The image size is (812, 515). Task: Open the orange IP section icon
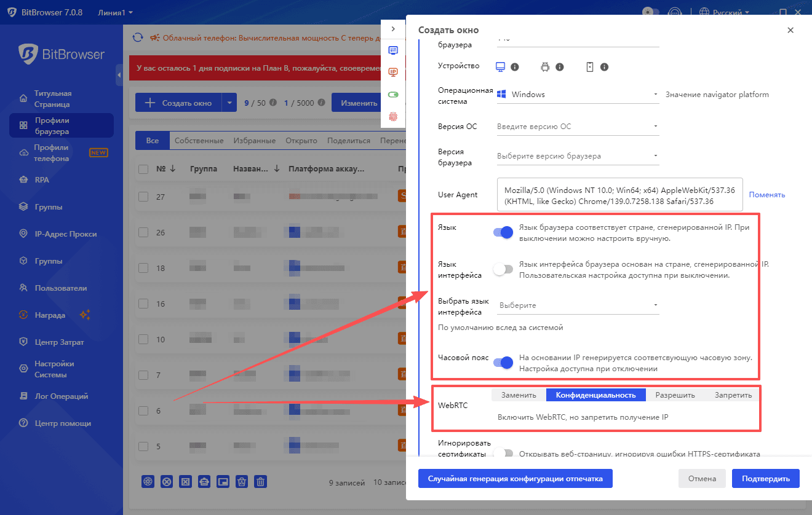[393, 72]
